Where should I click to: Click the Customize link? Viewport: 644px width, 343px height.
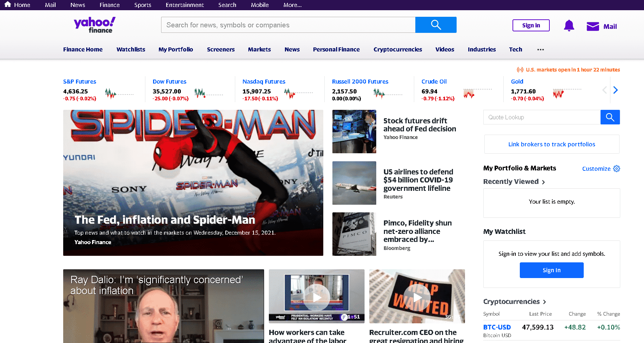coord(596,169)
